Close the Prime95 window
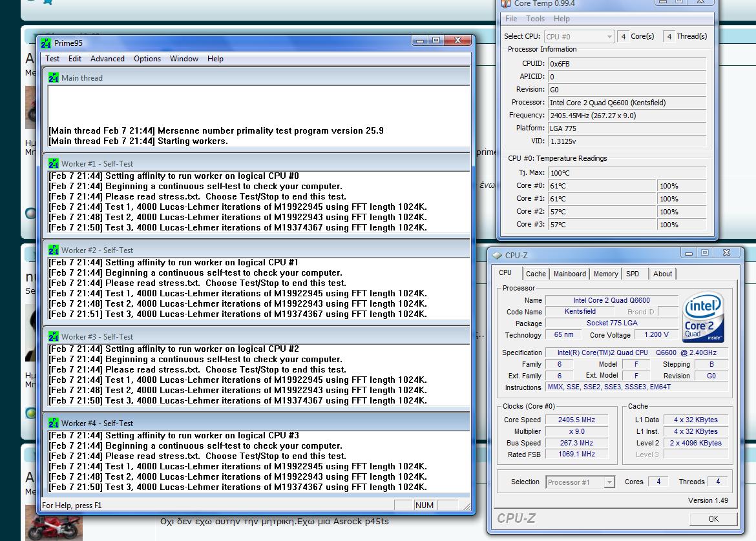This screenshot has height=541, width=756. [x=457, y=41]
